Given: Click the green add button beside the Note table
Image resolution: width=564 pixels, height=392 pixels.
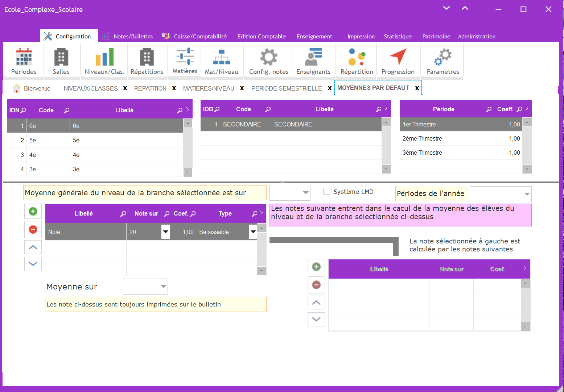Looking at the screenshot, I should [33, 211].
